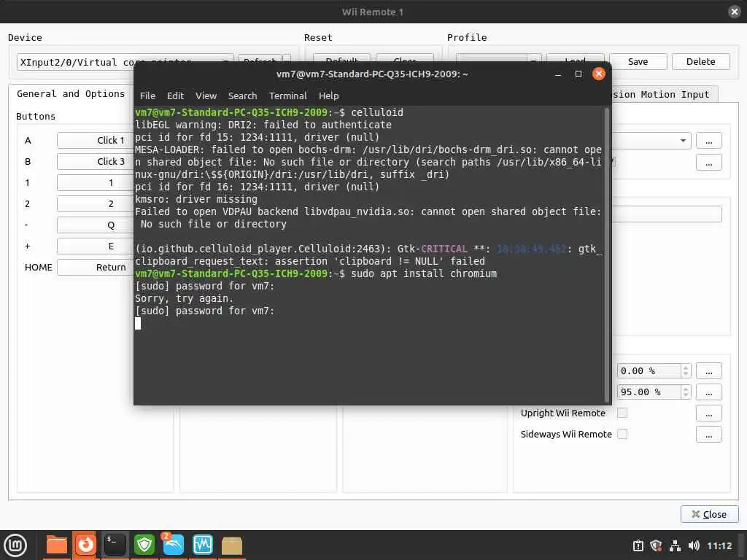Click the Close button of Wii Remote dialog
747x560 pixels.
709,514
